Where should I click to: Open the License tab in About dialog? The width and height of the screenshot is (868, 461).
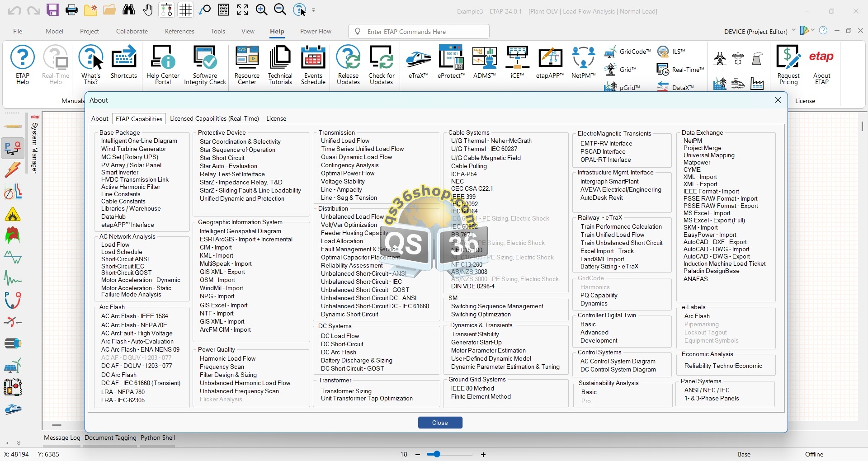pyautogui.click(x=276, y=118)
